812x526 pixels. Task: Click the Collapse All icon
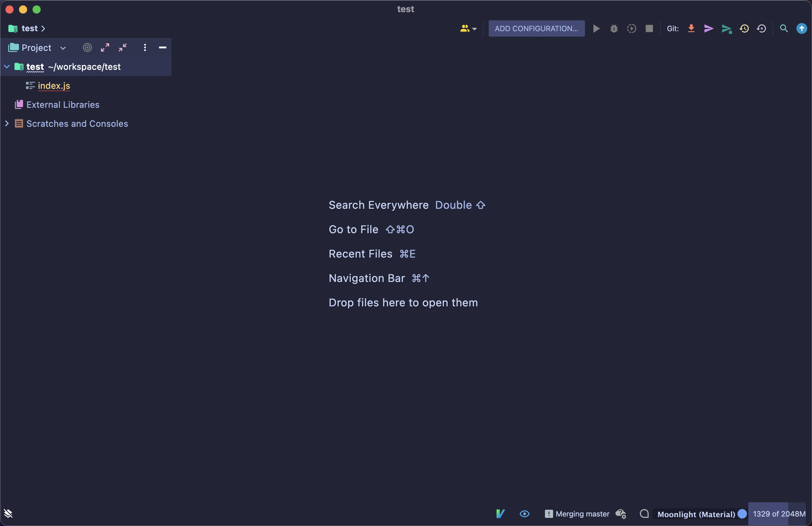pos(123,47)
